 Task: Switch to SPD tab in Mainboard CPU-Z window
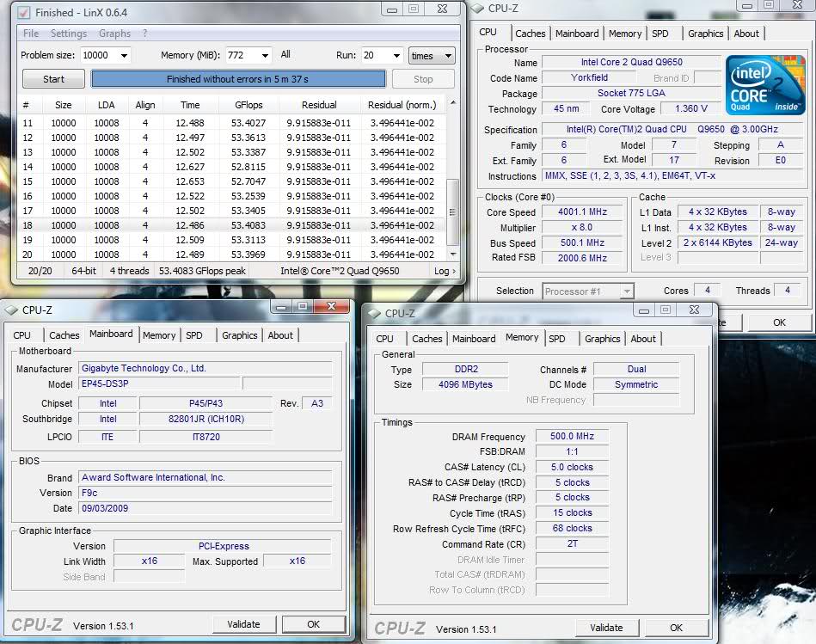[x=194, y=335]
